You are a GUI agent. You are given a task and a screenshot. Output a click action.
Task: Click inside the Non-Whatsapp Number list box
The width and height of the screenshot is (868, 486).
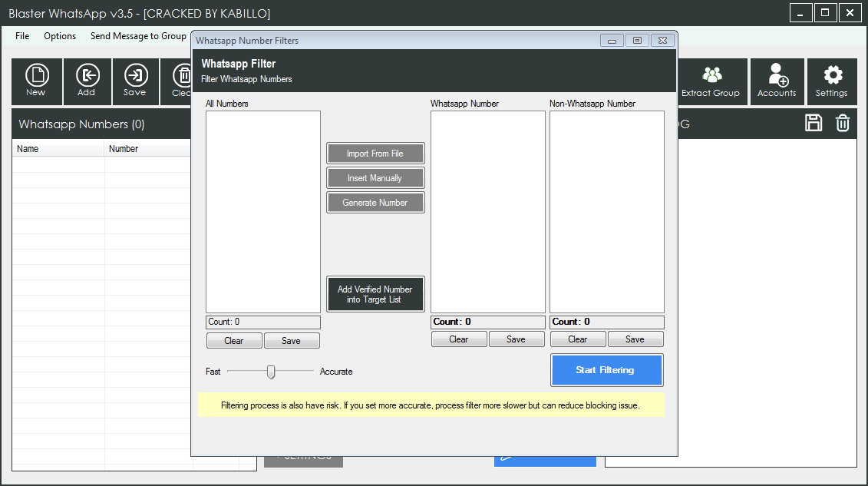click(x=607, y=212)
